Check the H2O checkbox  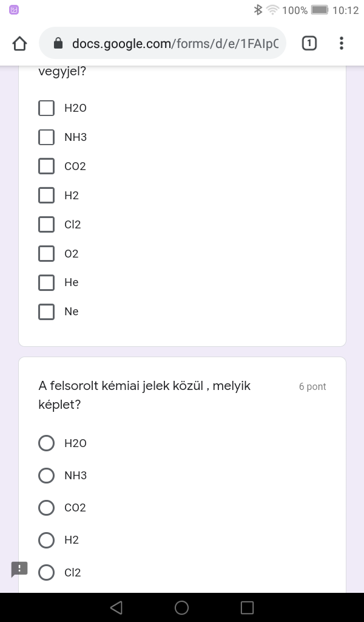coord(47,108)
